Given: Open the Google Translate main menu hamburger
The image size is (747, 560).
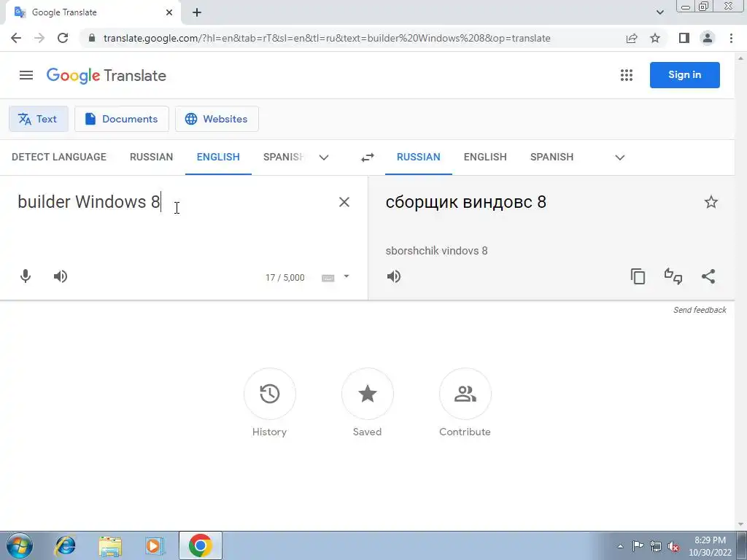Looking at the screenshot, I should [x=26, y=75].
